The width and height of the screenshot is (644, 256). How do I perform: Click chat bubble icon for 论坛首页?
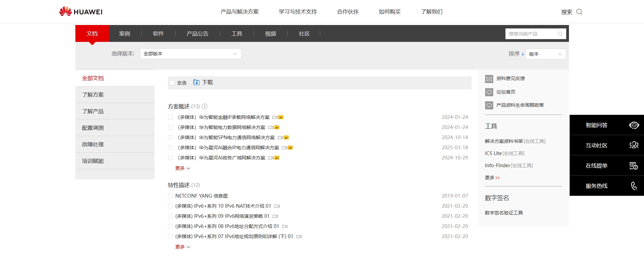click(489, 92)
